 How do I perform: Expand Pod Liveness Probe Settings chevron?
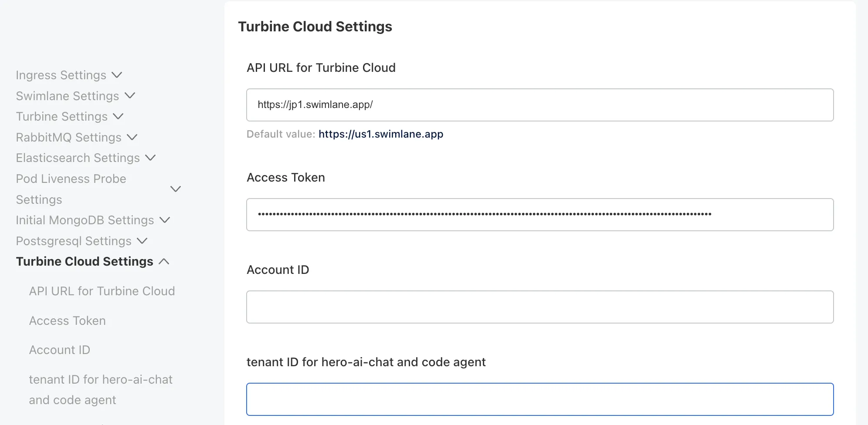(176, 189)
